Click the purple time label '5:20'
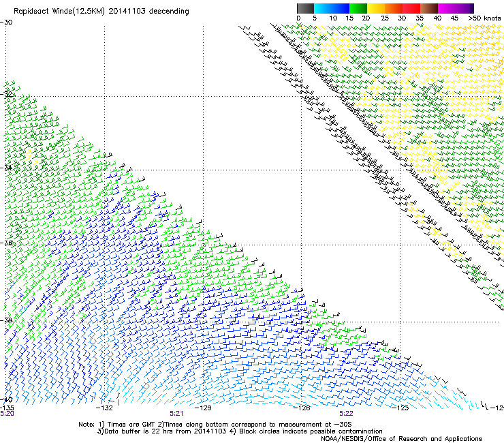 pos(7,414)
